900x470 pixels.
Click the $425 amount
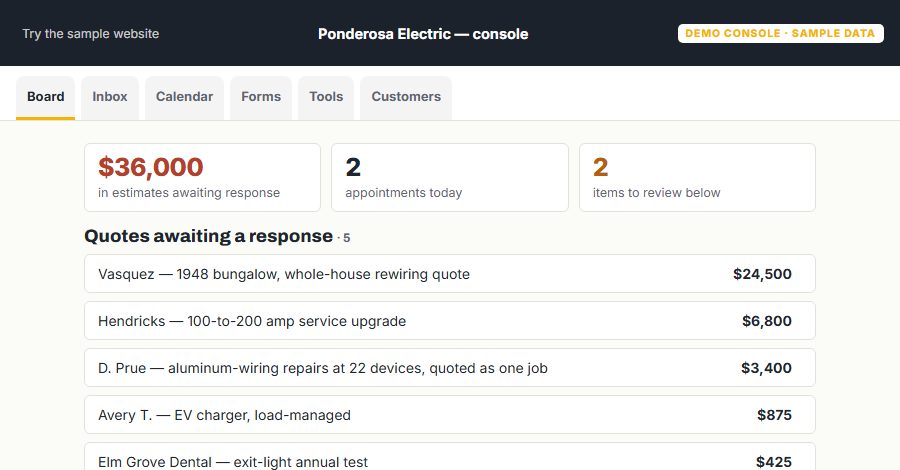coord(774,461)
